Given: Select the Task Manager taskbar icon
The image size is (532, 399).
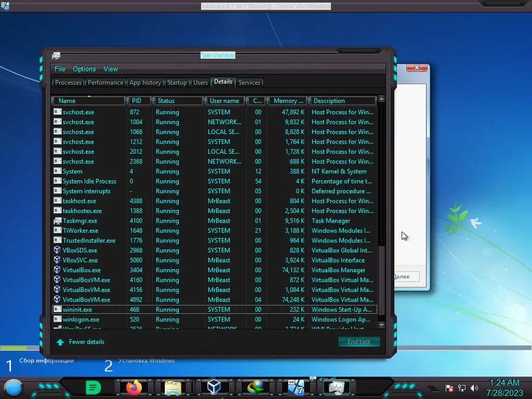Looking at the screenshot, I should click(336, 387).
